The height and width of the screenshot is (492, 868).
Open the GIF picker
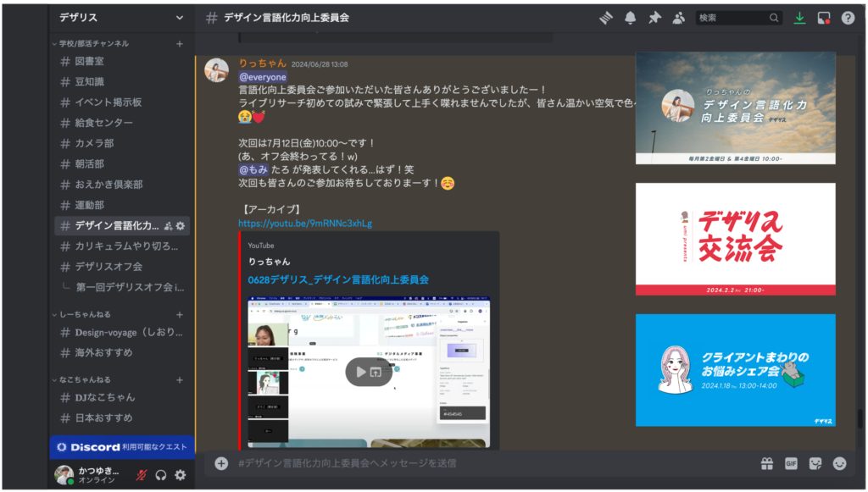tap(791, 463)
